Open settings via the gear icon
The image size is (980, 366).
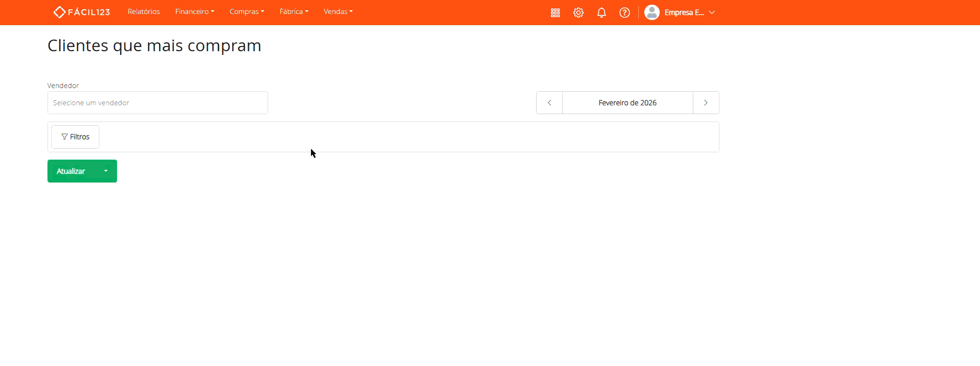point(578,13)
